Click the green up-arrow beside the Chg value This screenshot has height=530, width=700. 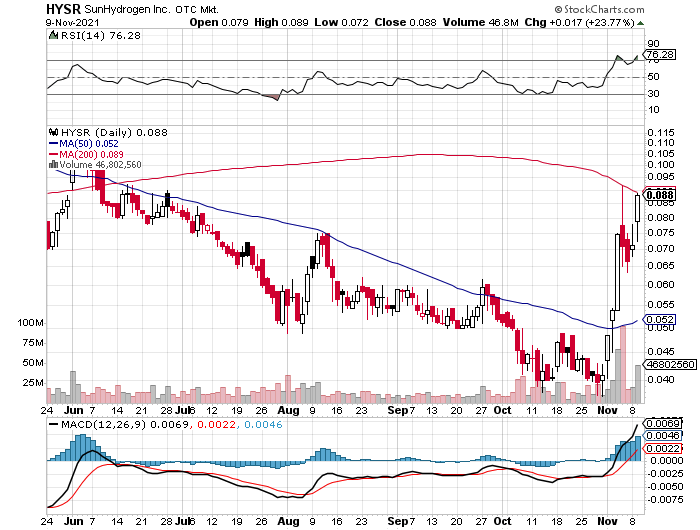click(641, 23)
